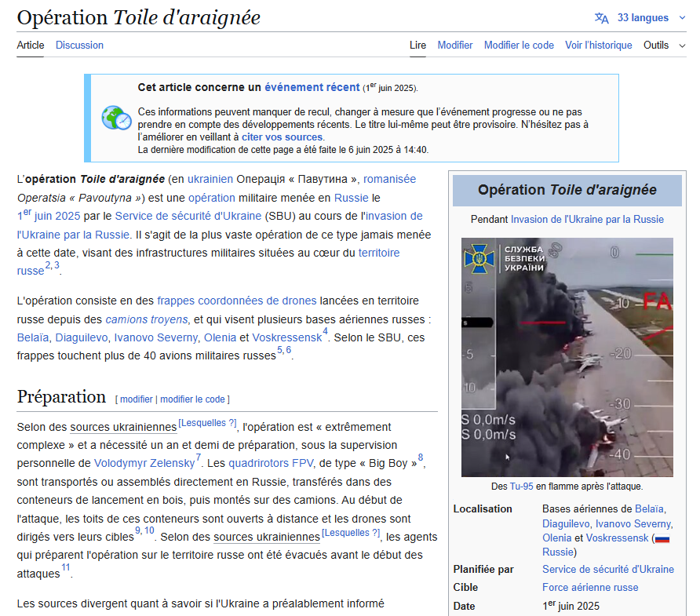Open Service de sécurité d'Ukraine infobox link

(x=608, y=570)
